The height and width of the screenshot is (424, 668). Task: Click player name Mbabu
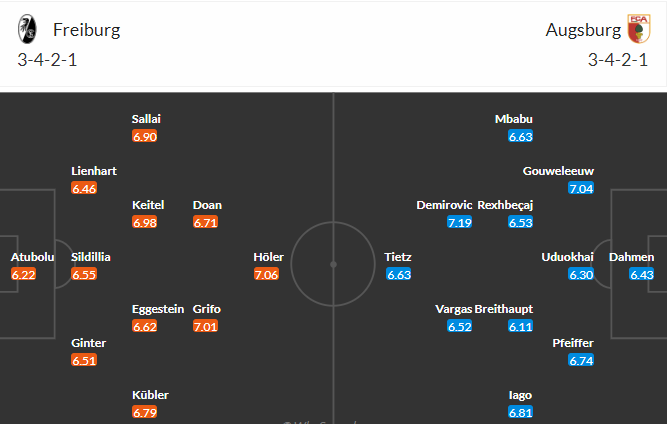[x=514, y=119]
